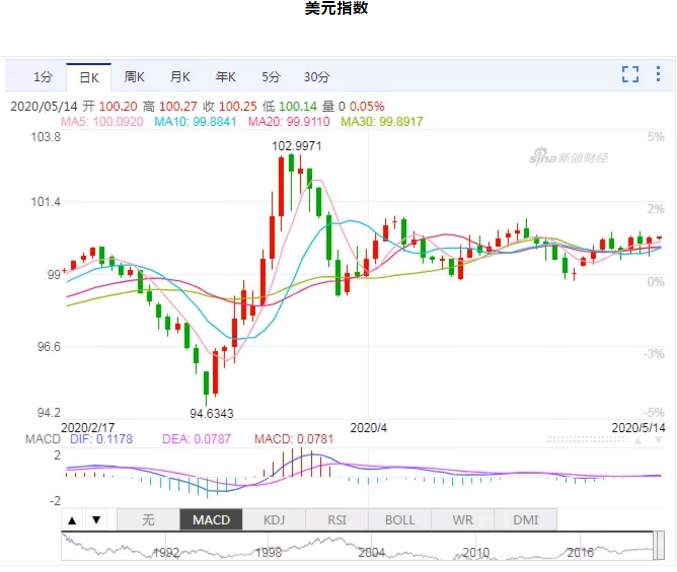Open the 年K yearly chart tab
This screenshot has height=572, width=677.
click(225, 77)
